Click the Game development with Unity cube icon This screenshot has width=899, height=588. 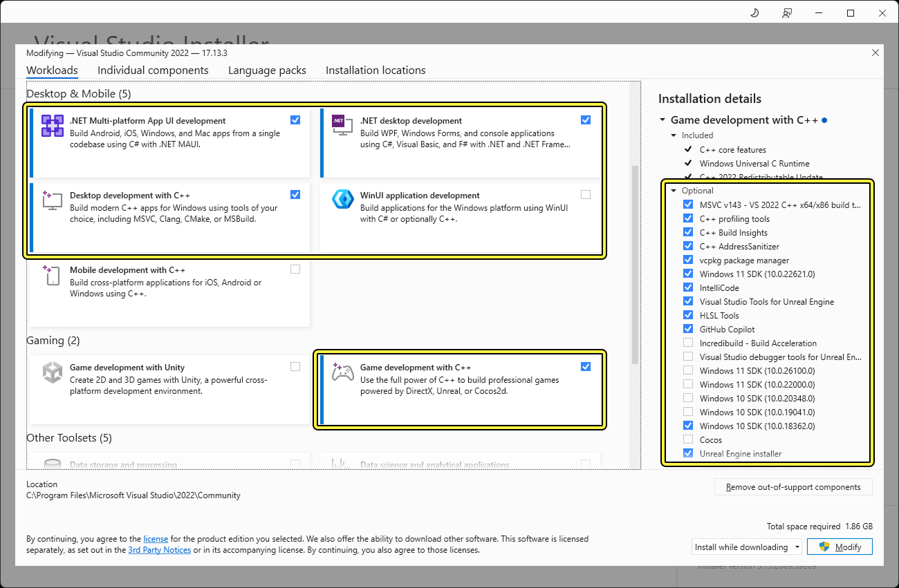coord(52,373)
